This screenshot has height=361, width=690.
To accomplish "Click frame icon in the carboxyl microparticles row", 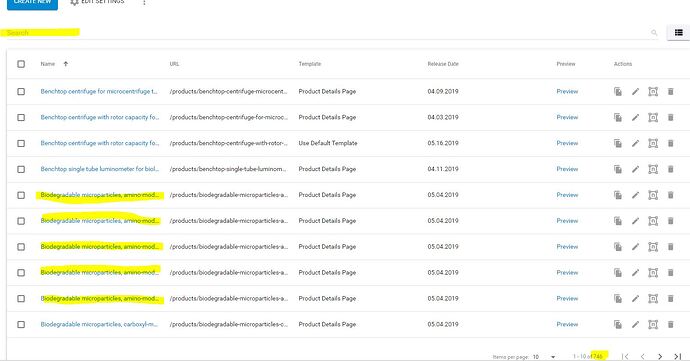I will pos(653,324).
